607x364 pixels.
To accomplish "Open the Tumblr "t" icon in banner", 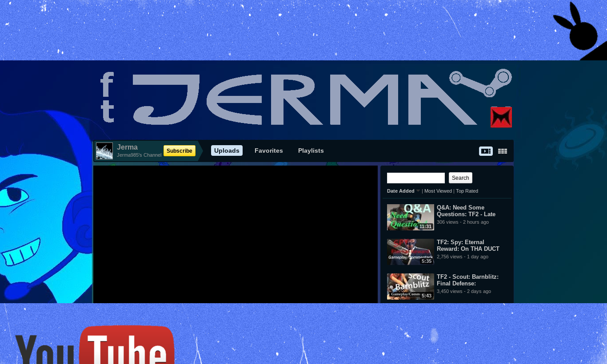I will click(108, 111).
